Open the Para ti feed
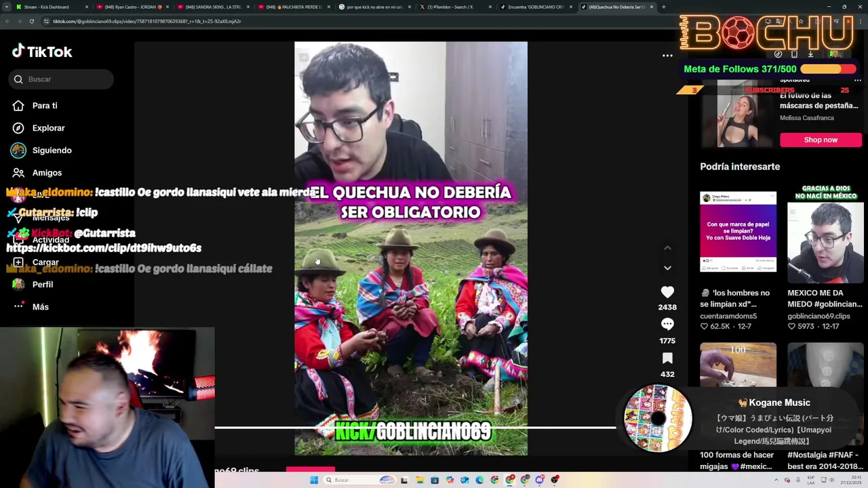Viewport: 868px width, 488px height. tap(45, 106)
